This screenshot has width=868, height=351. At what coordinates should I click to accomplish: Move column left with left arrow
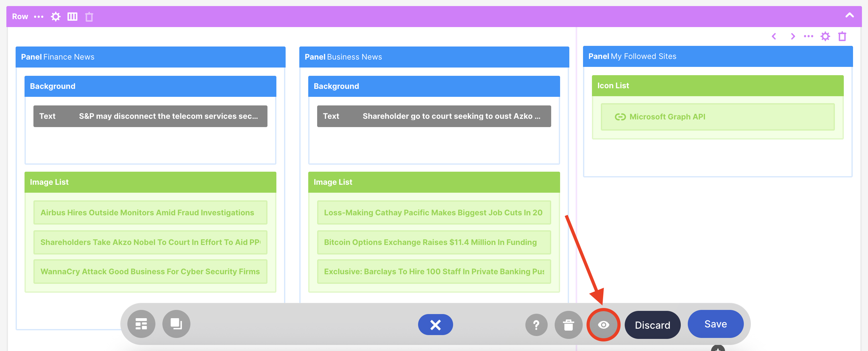(x=774, y=36)
